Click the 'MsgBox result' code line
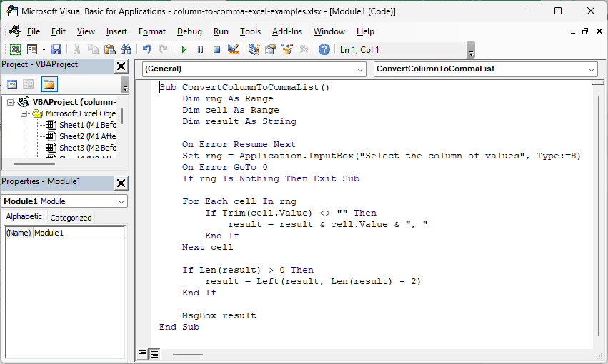Screen dimensions: 608x364 point(219,315)
